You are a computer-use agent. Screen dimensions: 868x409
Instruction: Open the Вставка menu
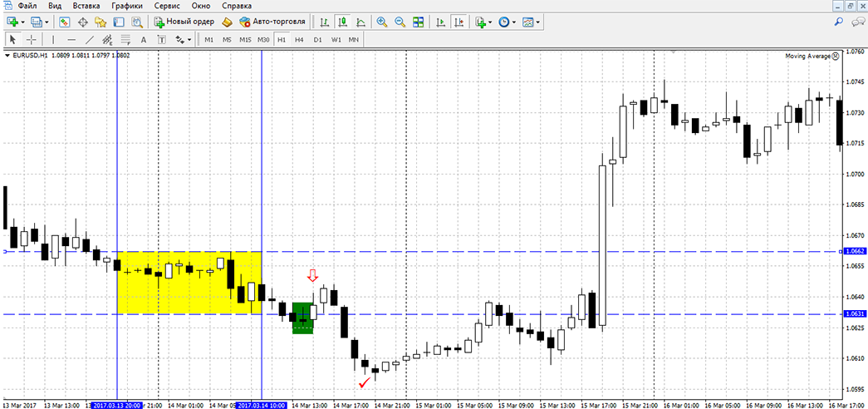[86, 6]
